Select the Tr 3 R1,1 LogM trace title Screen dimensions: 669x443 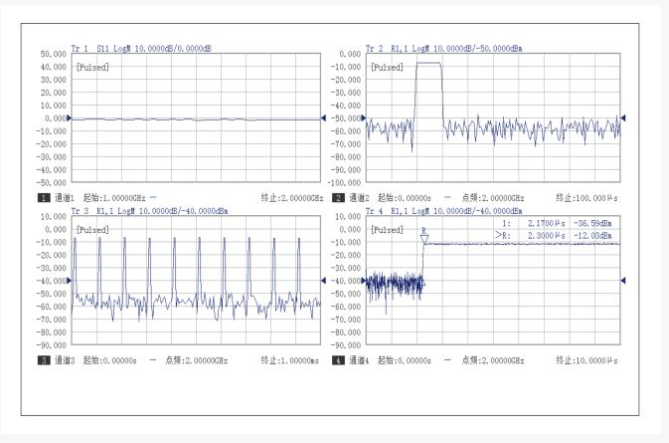149,211
